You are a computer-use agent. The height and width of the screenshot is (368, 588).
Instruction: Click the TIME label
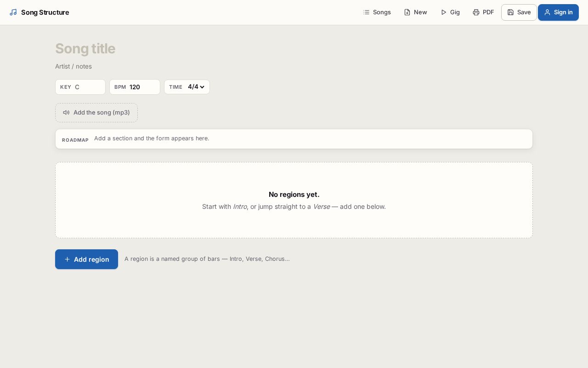pyautogui.click(x=175, y=87)
